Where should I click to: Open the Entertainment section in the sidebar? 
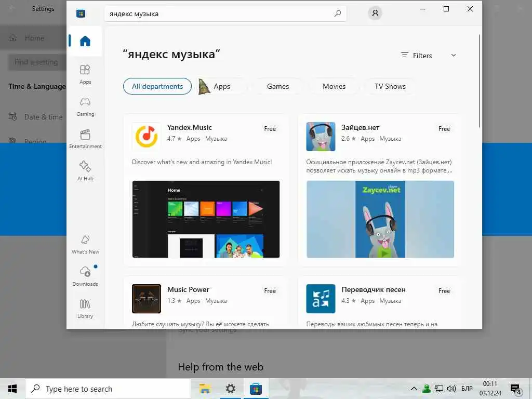pos(85,139)
